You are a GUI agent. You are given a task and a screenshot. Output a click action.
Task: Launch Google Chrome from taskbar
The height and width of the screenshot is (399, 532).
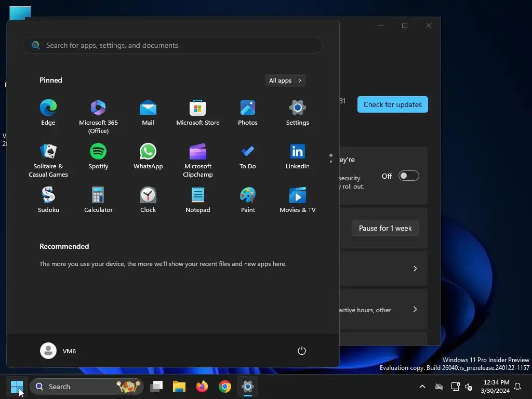click(224, 387)
